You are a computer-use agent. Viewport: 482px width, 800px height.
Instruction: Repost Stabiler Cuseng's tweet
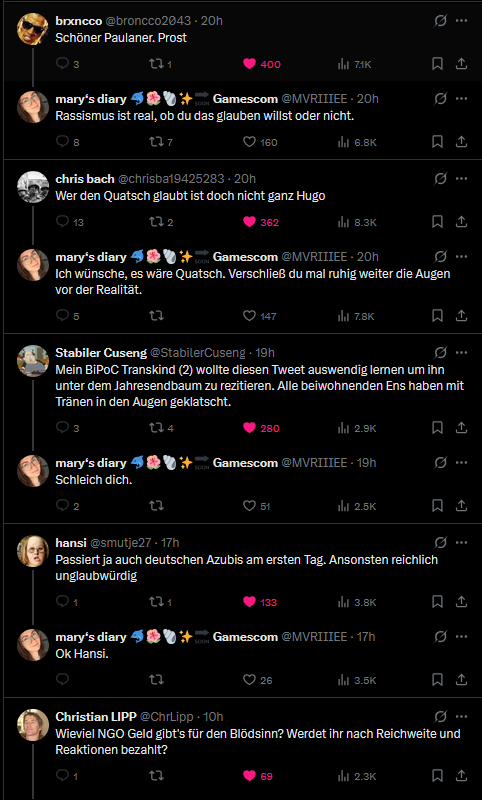coord(161,428)
